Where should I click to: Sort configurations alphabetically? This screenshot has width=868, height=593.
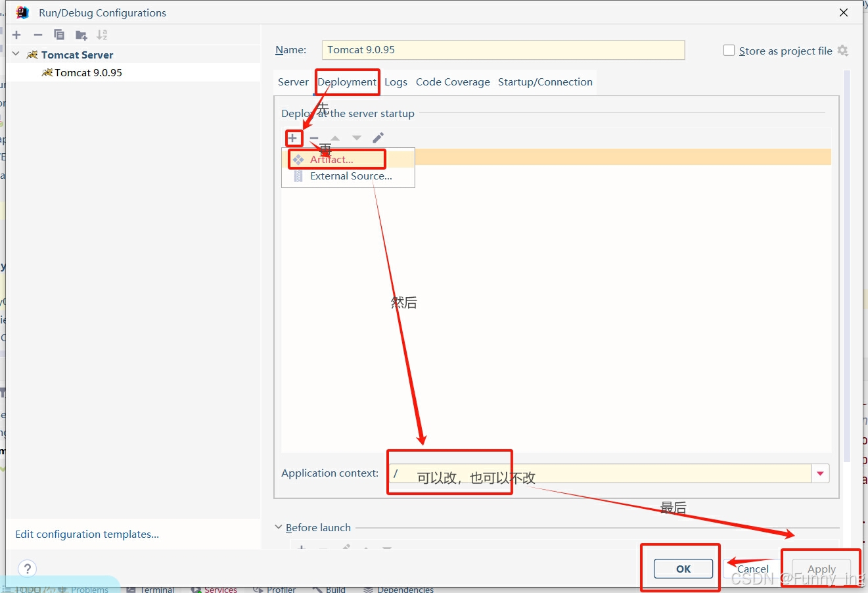[102, 35]
